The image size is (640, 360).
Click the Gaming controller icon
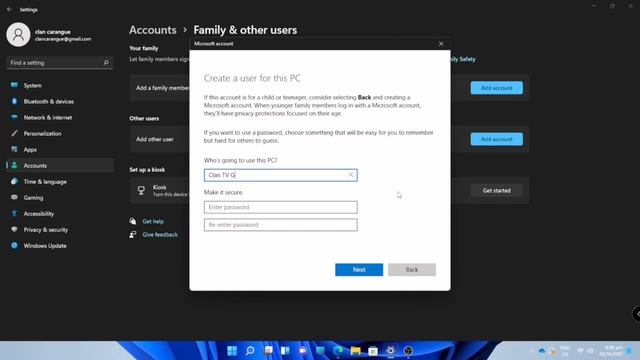point(14,197)
